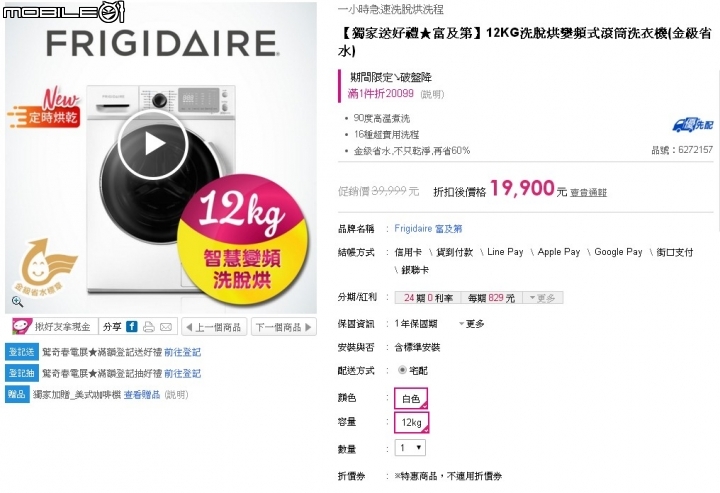Viewport: 720px width, 493px height.
Task: Click the envelope email share icon
Action: pyautogui.click(x=166, y=327)
